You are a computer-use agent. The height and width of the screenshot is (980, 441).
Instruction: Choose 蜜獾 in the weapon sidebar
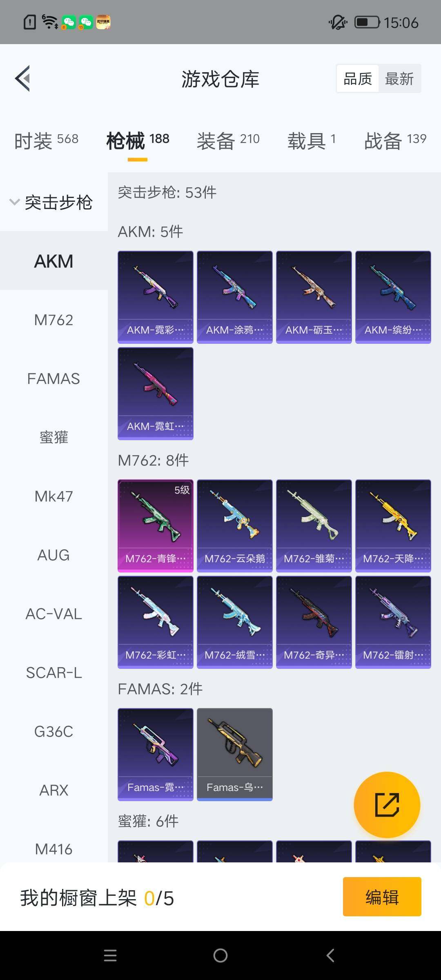(54, 437)
